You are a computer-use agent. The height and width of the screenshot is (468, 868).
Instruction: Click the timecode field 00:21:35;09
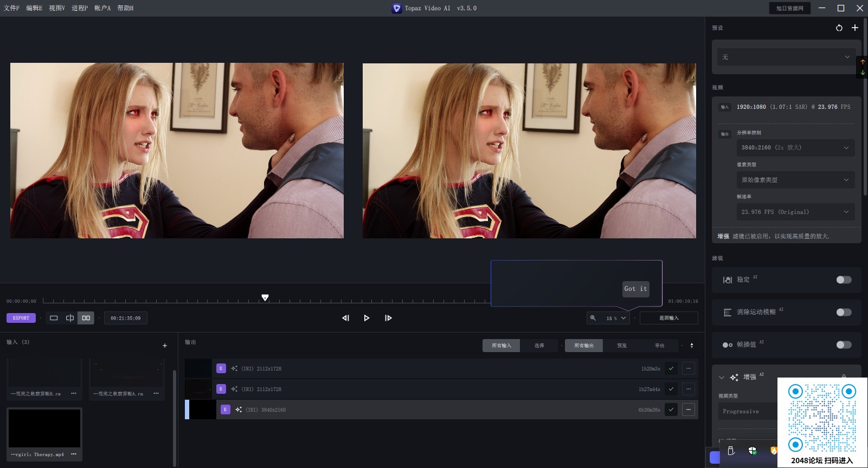[x=125, y=318]
